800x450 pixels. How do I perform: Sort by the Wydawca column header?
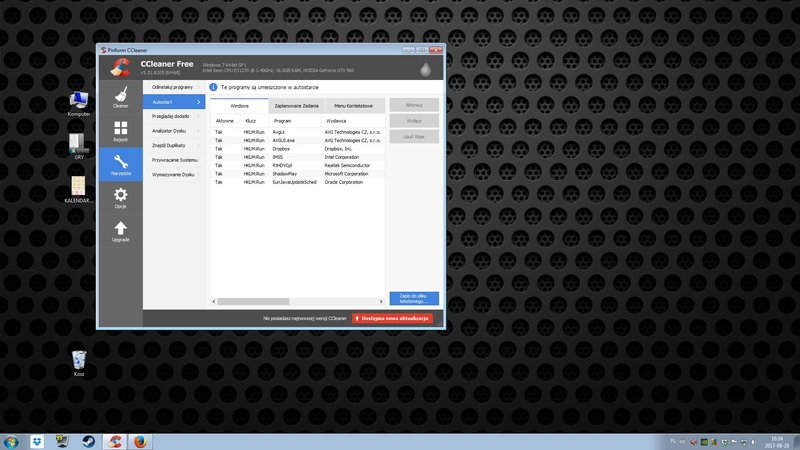pyautogui.click(x=353, y=121)
